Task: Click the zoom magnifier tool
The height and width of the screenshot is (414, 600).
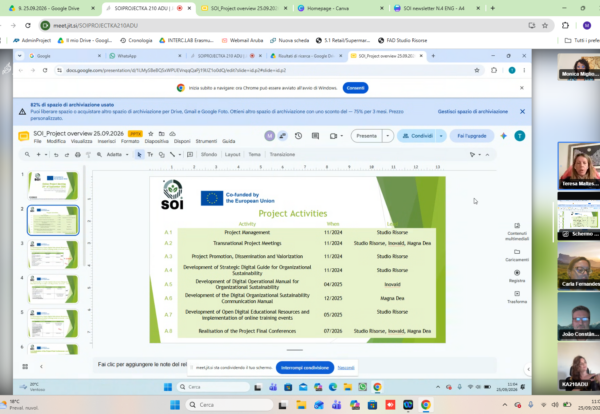Action: tap(99, 155)
